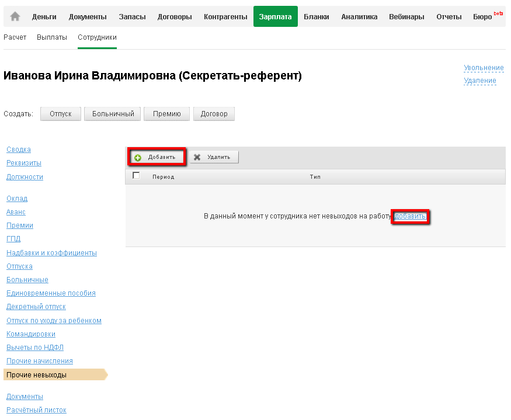Image resolution: width=511 pixels, height=420 pixels.
Task: Create a vacation with Отпуск button
Action: (x=61, y=114)
